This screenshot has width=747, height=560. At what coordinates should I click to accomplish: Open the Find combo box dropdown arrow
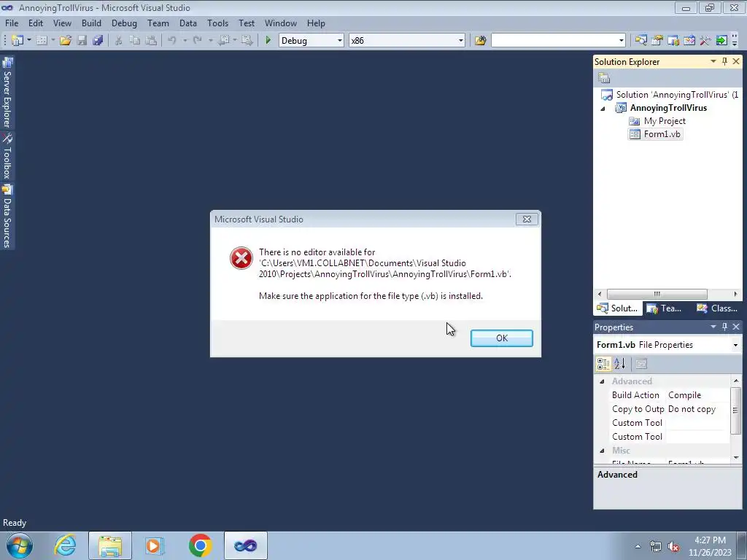(x=622, y=41)
